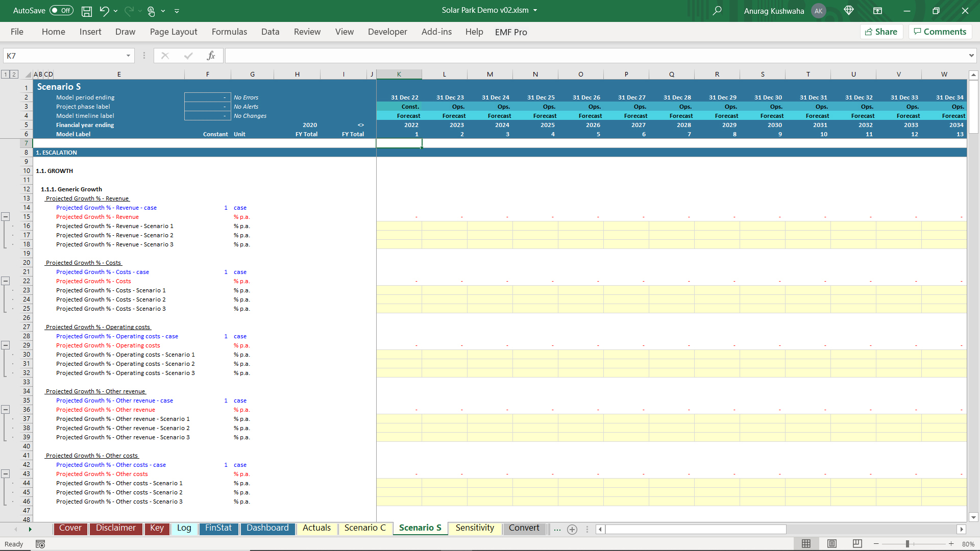Open the Name Box dropdown arrow
980x551 pixels.
[x=128, y=56]
